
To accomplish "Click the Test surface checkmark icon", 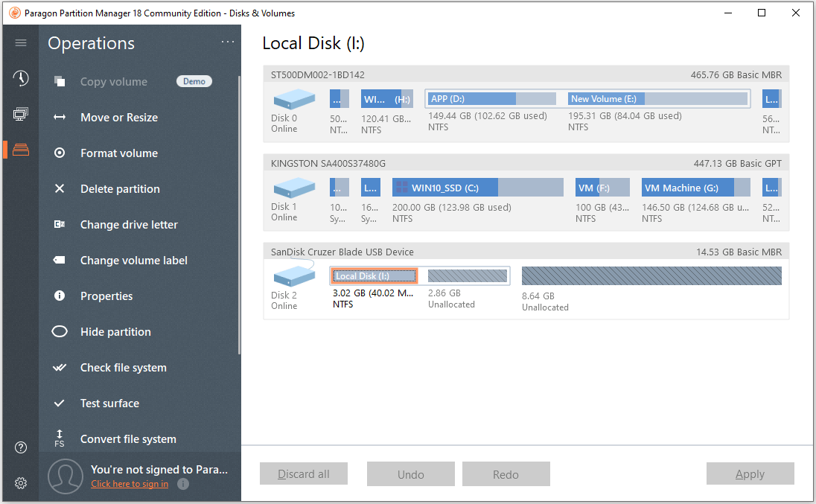I will (60, 403).
